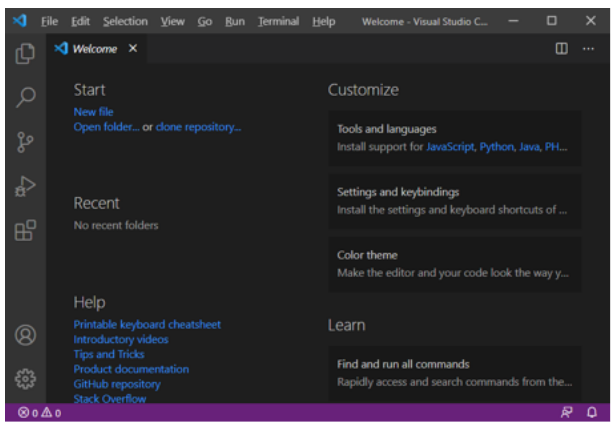Open the Help menu
This screenshot has width=615, height=432.
tap(324, 21)
